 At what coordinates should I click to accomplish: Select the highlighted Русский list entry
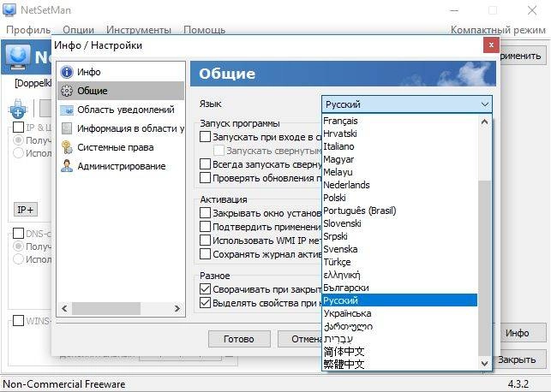pyautogui.click(x=399, y=300)
